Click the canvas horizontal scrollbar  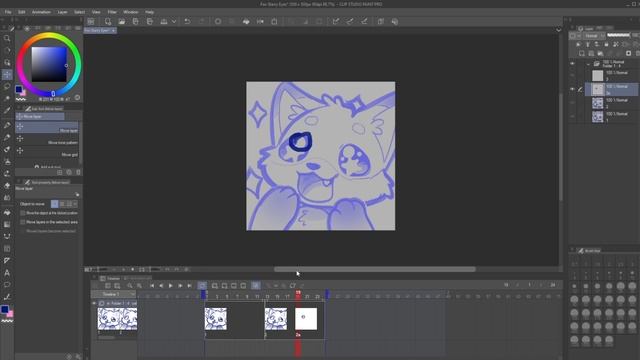point(375,269)
